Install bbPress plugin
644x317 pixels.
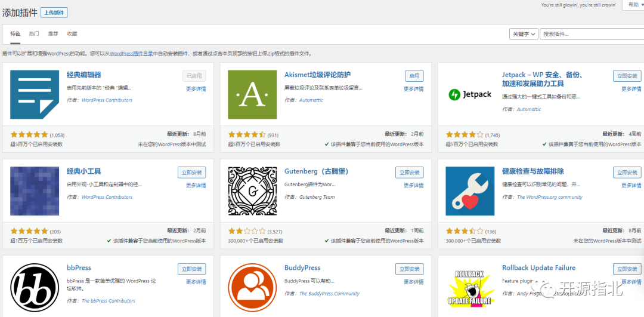[x=192, y=269]
